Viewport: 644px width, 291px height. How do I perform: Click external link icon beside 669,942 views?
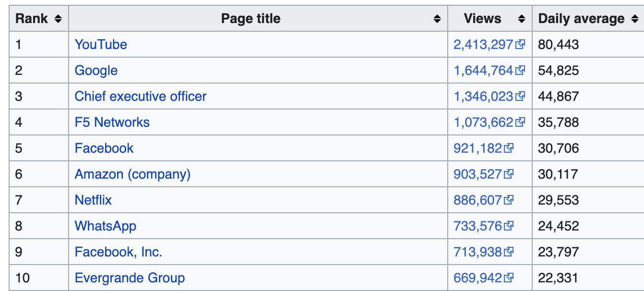[509, 278]
